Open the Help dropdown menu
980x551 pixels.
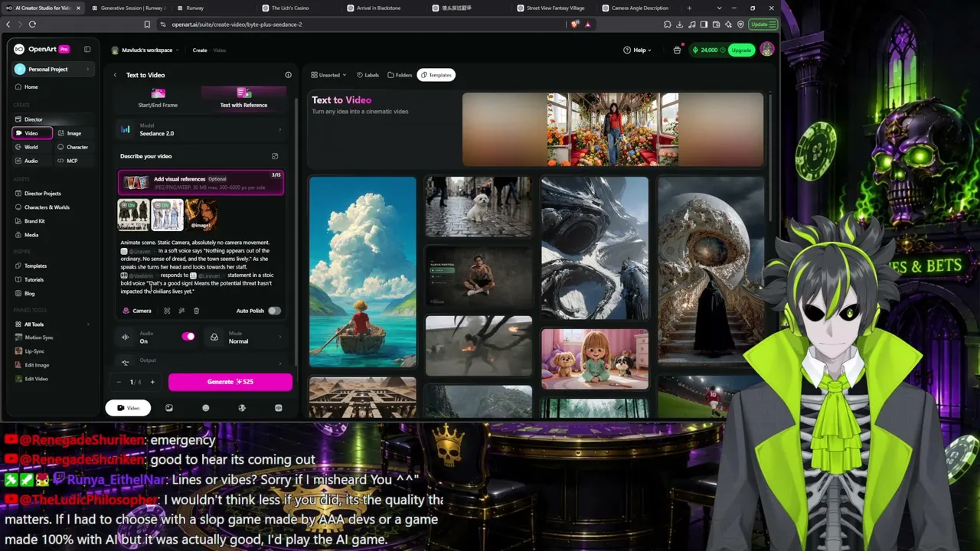point(637,50)
